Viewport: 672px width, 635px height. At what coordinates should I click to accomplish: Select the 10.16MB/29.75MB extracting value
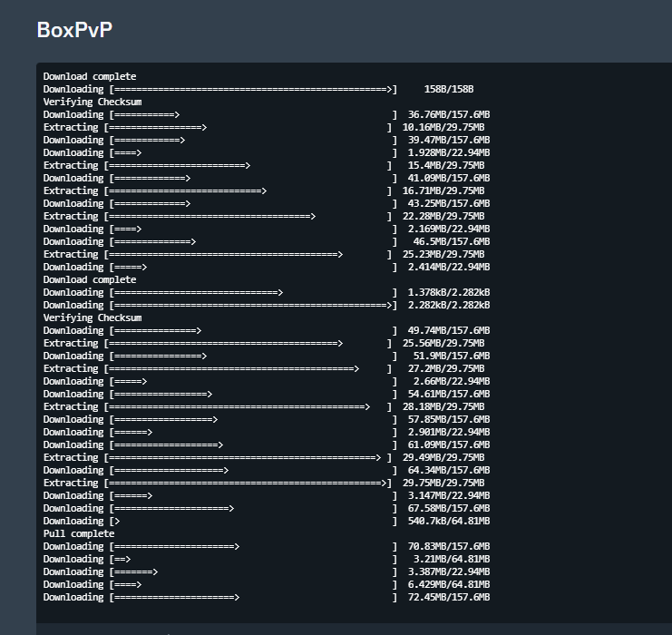443,127
